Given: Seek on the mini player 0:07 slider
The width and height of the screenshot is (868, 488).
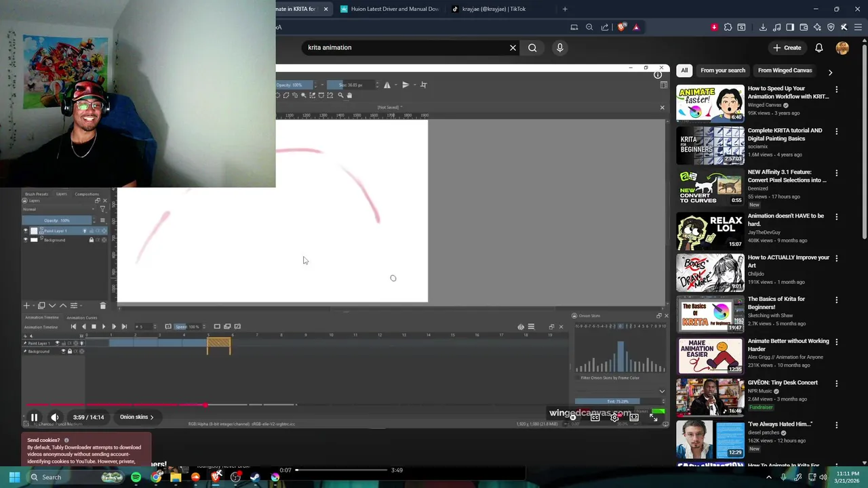Looking at the screenshot, I should click(342, 470).
